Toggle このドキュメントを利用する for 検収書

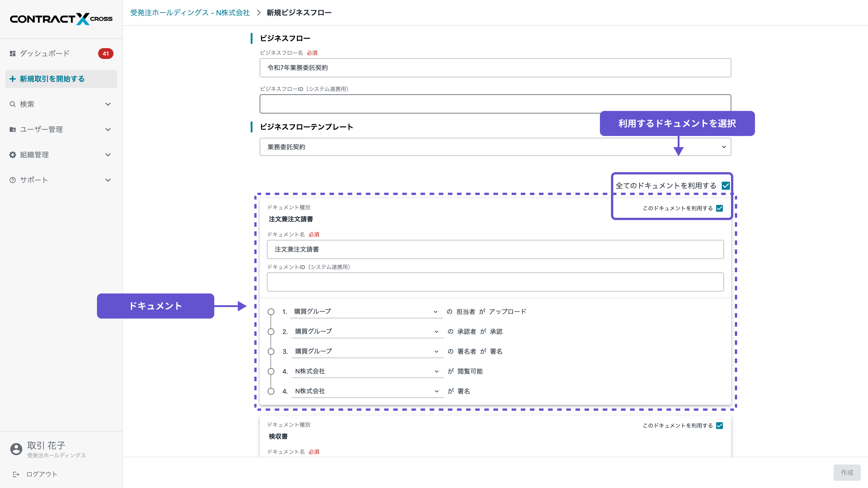719,425
